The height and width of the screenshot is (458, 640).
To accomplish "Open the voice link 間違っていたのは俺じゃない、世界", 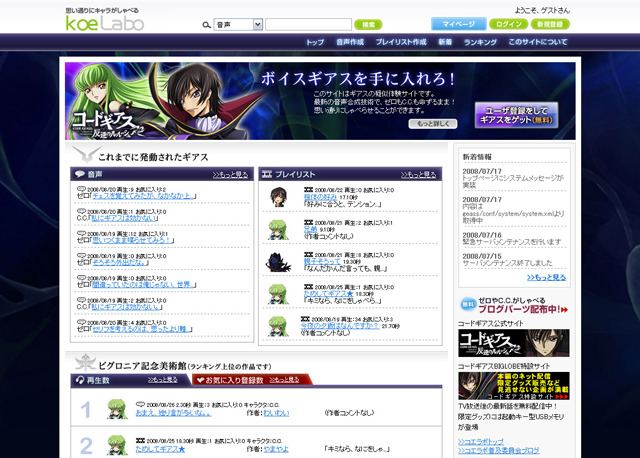I will [142, 285].
